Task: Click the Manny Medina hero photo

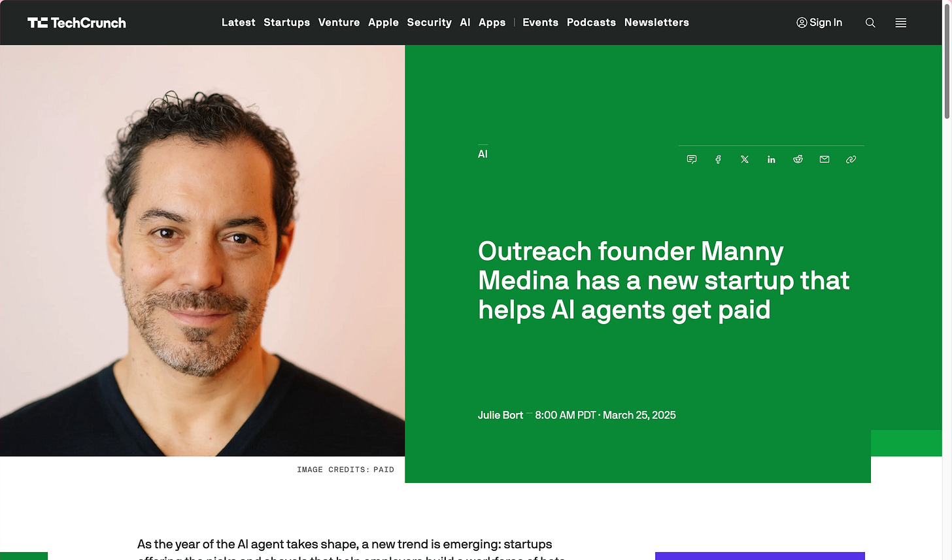Action: (203, 251)
